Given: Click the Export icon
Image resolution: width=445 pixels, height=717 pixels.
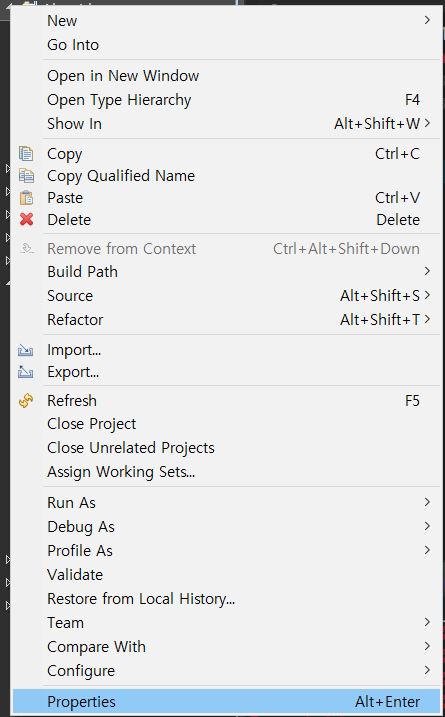Looking at the screenshot, I should 26,372.
